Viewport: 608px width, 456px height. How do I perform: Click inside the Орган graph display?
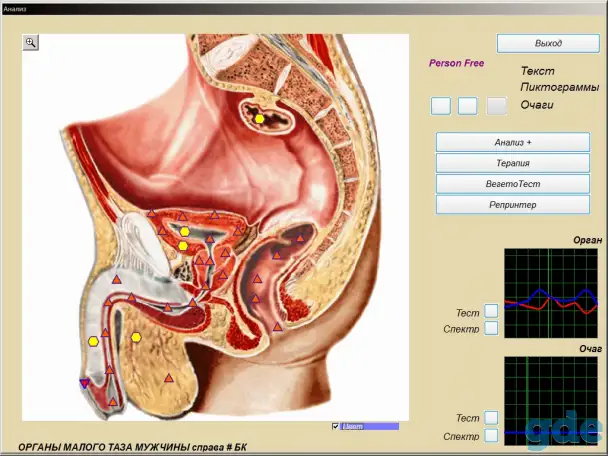click(x=551, y=293)
